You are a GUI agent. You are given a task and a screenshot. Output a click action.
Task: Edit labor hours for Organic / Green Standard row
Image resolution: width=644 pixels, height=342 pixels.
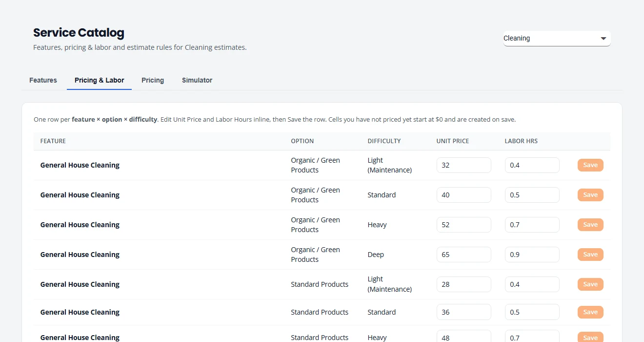[532, 195]
